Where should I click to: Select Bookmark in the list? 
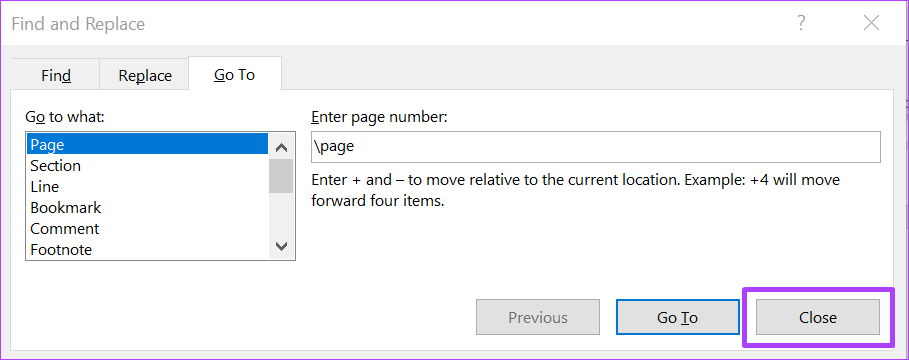[x=148, y=208]
